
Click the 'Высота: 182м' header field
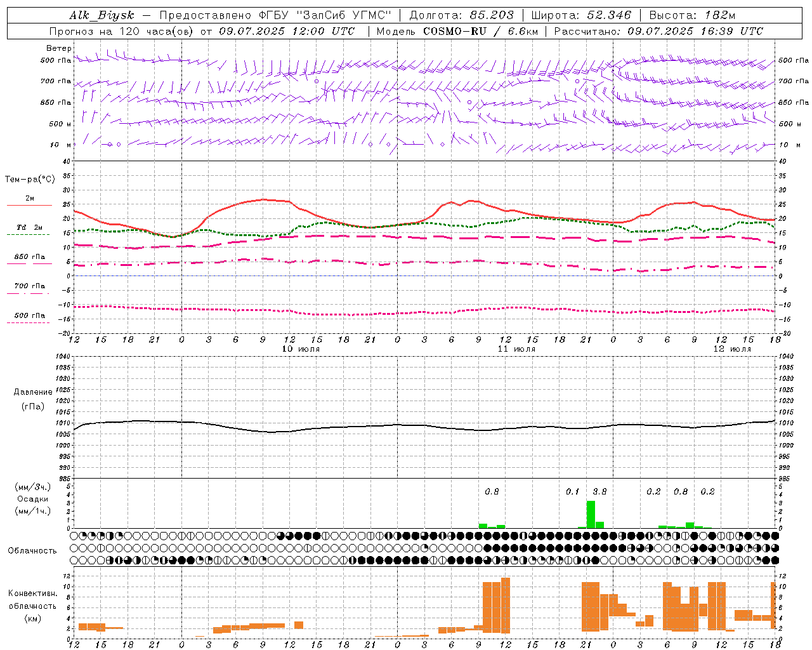[692, 15]
